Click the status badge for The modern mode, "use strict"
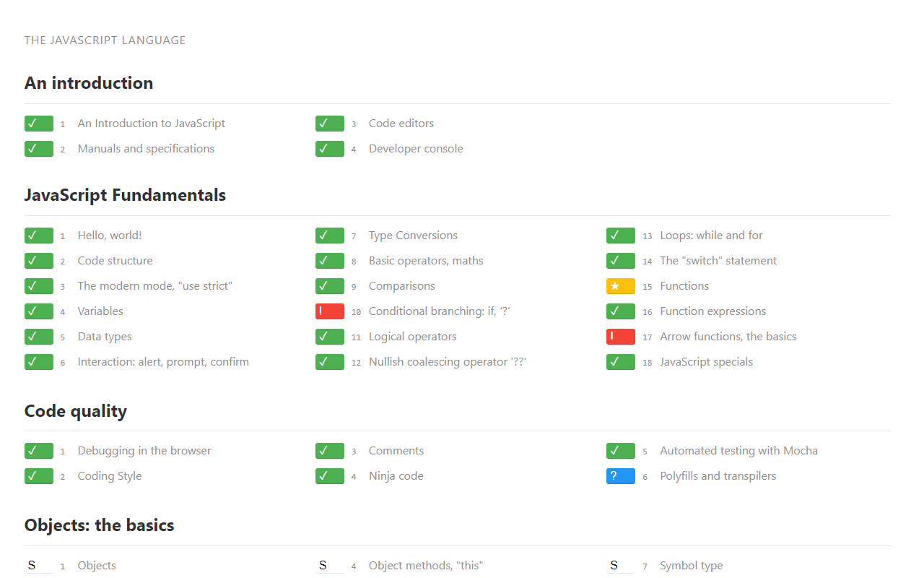The height and width of the screenshot is (578, 924). [39, 286]
